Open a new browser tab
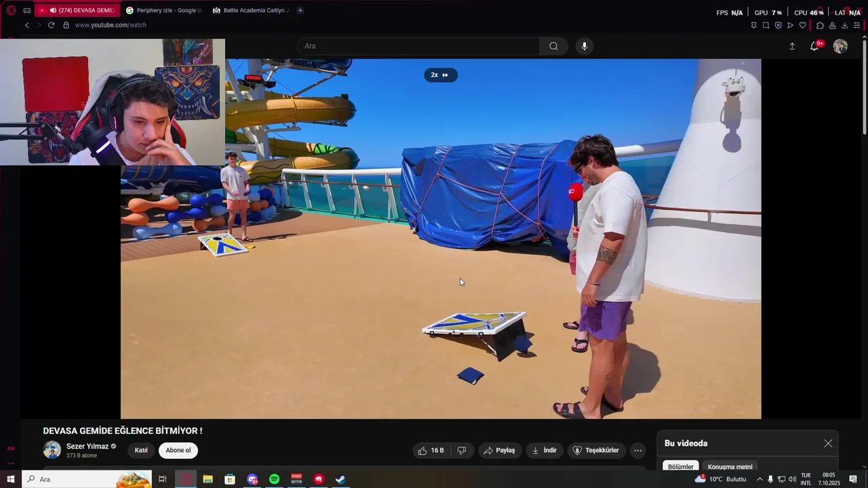Image resolution: width=868 pixels, height=488 pixels. click(x=300, y=10)
